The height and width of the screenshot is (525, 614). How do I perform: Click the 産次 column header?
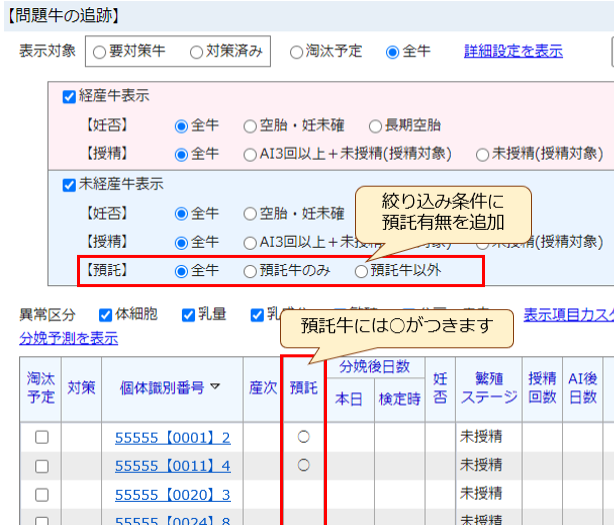[x=263, y=388]
